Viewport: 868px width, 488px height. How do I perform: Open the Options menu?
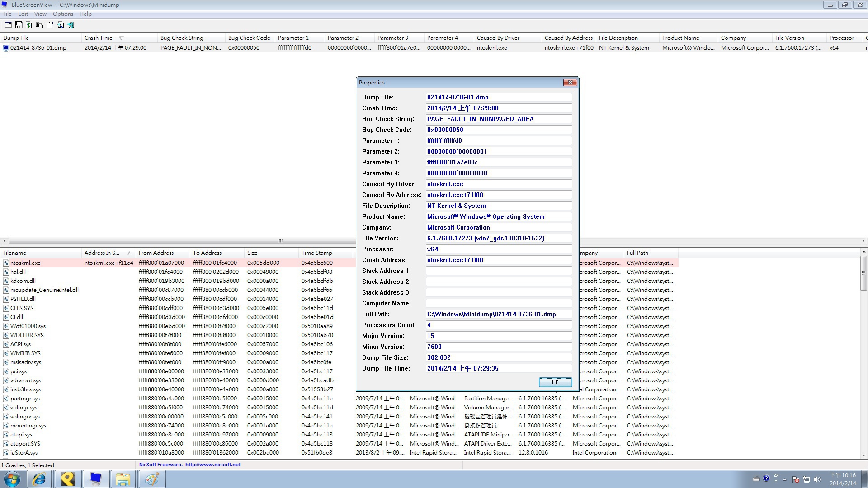(x=62, y=14)
